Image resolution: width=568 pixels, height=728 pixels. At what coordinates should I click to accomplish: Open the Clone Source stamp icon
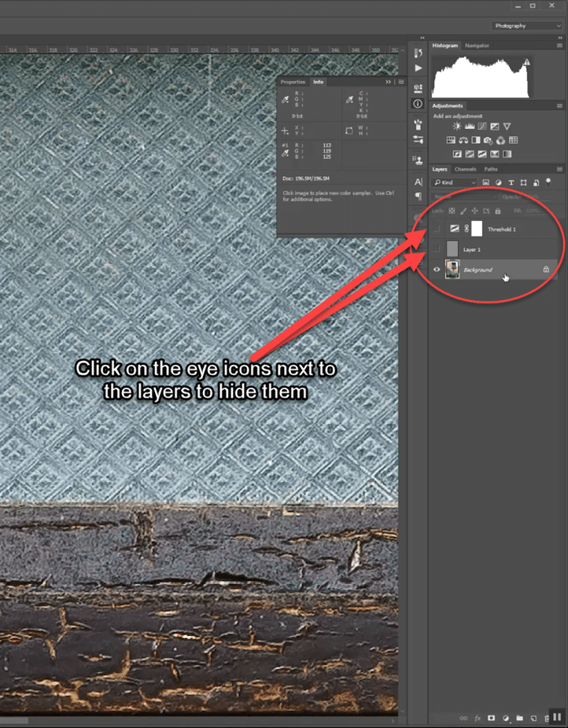[x=418, y=160]
